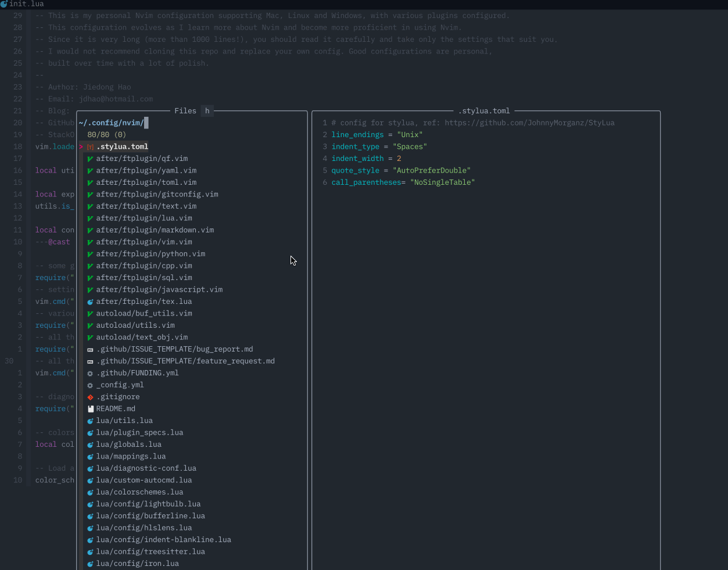
Task: Select the h tab beside the Files title
Action: point(207,110)
